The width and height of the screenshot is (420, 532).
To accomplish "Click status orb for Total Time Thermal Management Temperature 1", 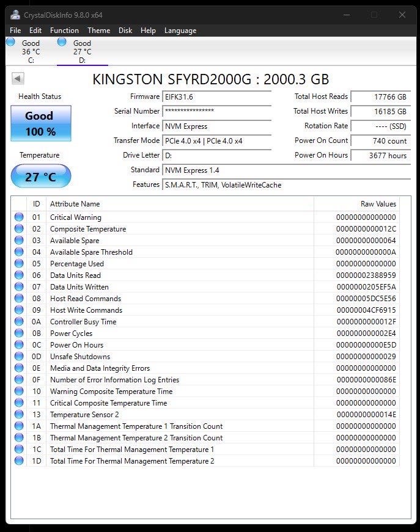I will [19, 449].
